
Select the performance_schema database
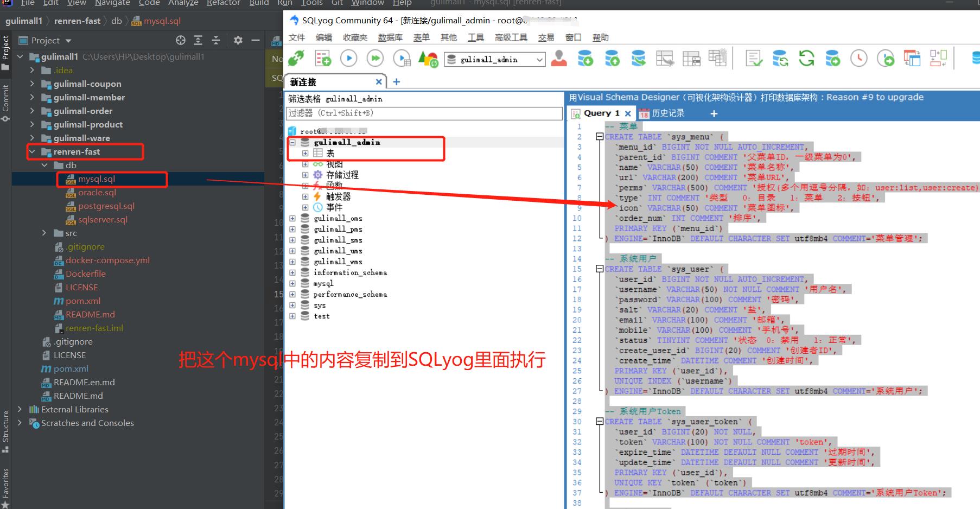click(x=350, y=294)
